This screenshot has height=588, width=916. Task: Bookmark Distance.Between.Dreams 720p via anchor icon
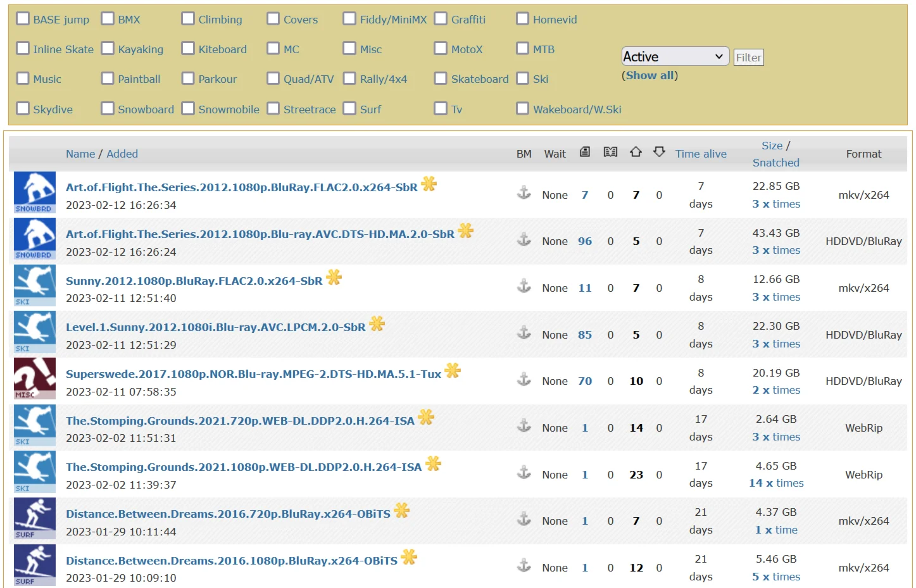click(524, 519)
